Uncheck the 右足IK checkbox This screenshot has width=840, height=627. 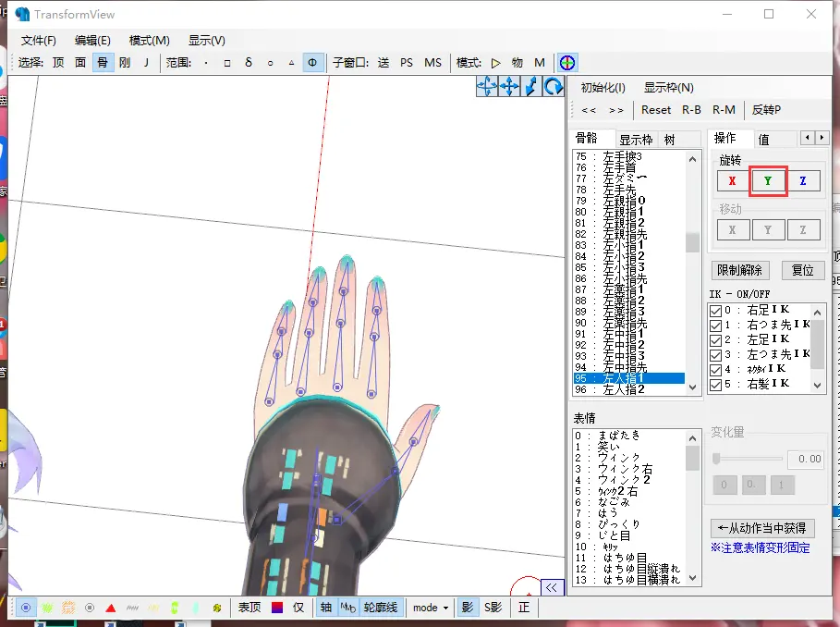point(715,311)
